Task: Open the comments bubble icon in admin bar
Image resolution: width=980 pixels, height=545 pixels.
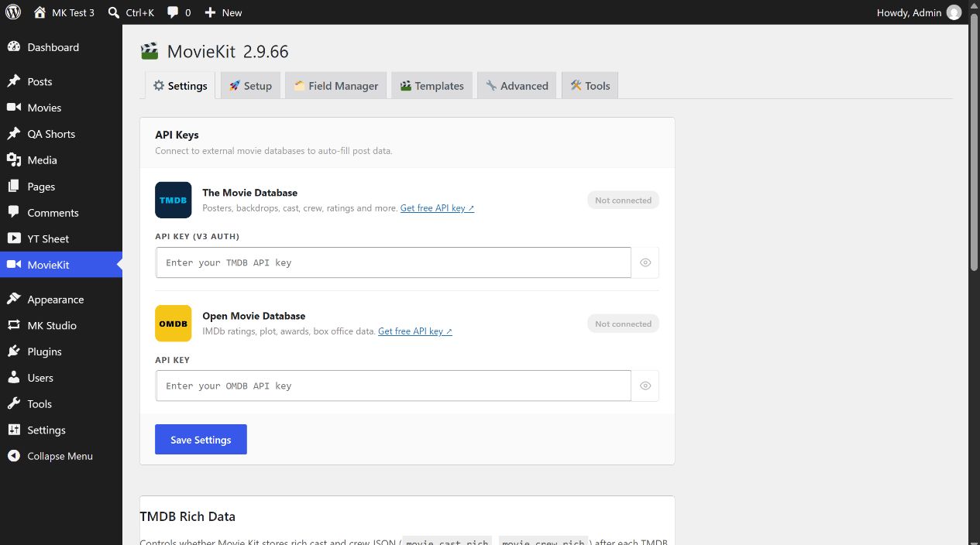Action: [x=173, y=12]
